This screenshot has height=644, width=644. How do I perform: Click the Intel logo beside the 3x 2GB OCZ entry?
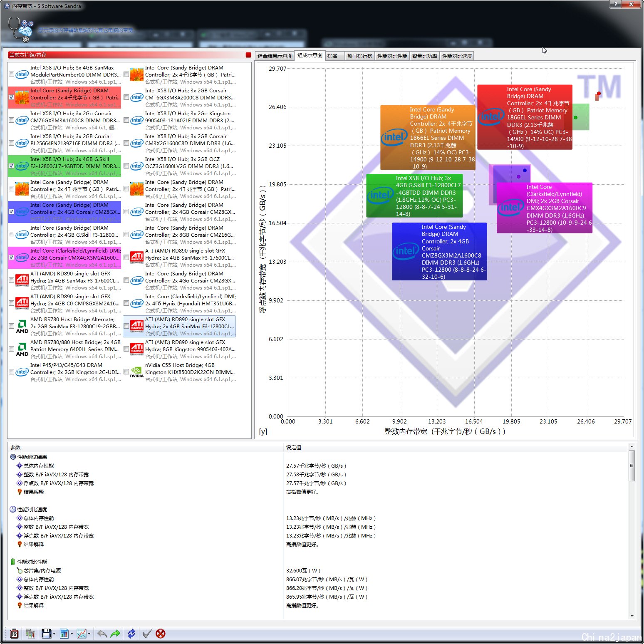click(137, 166)
